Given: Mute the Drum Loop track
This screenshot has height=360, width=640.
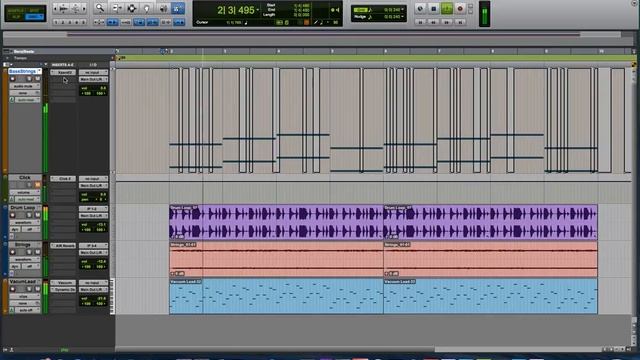Looking at the screenshot, I should 38,215.
